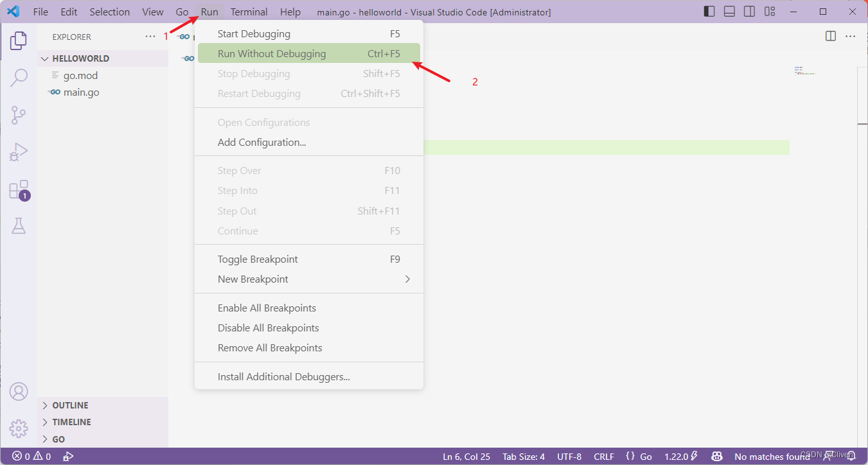Toggle secondary side bar visibility

pos(749,12)
